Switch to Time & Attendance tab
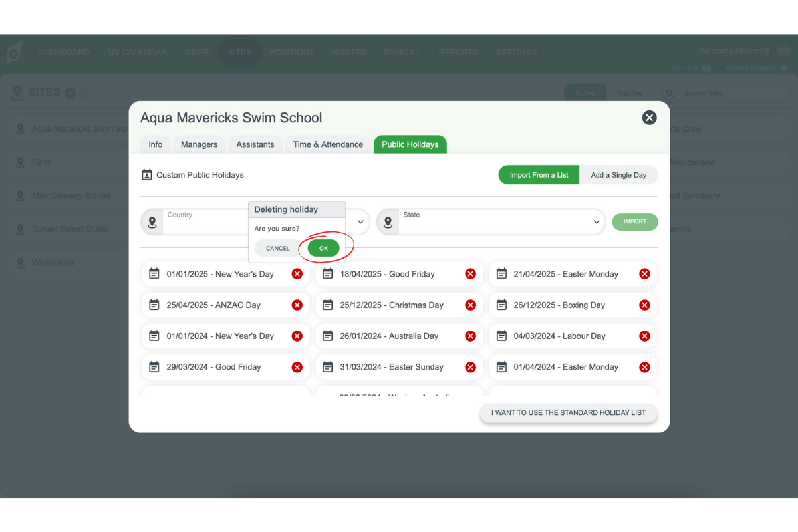 coord(328,144)
